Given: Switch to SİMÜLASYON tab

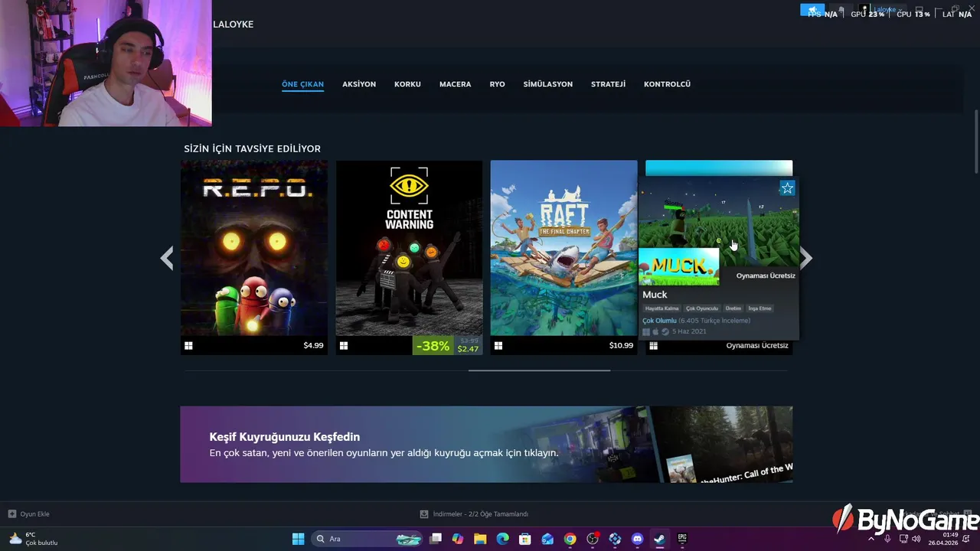Looking at the screenshot, I should 548,84.
